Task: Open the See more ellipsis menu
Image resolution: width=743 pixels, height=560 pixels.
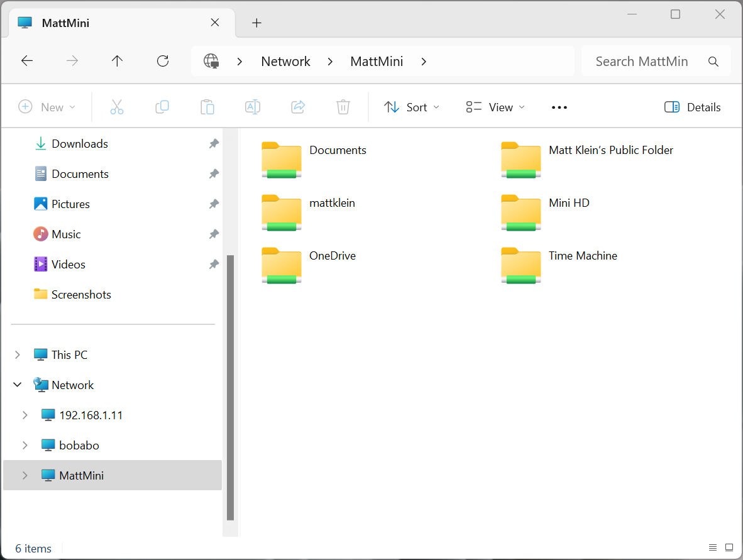Action: (x=559, y=107)
